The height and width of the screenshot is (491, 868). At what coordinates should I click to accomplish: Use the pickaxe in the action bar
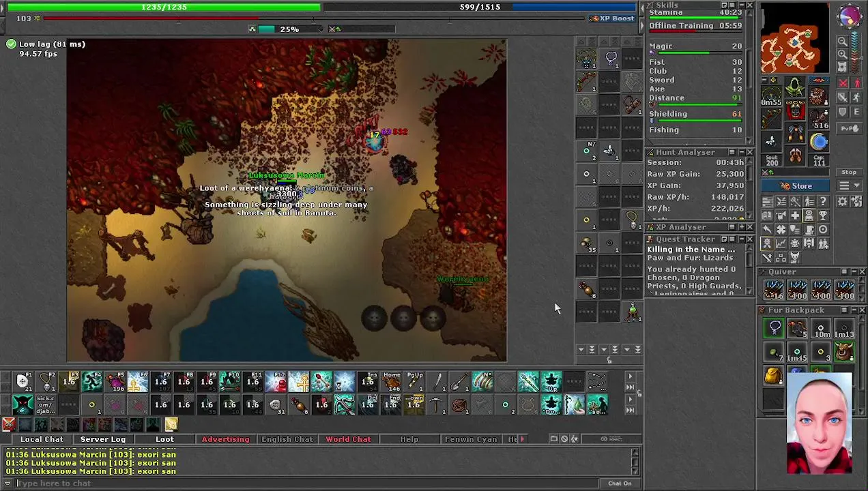point(437,405)
